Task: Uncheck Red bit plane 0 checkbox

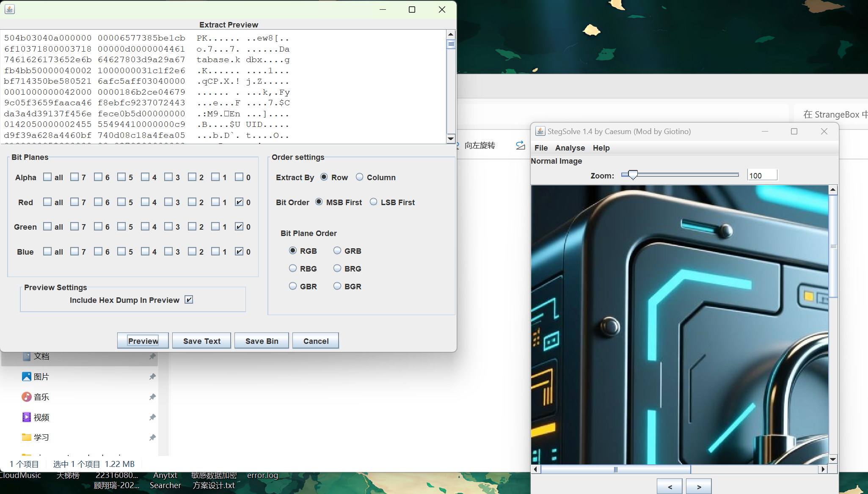Action: point(239,202)
